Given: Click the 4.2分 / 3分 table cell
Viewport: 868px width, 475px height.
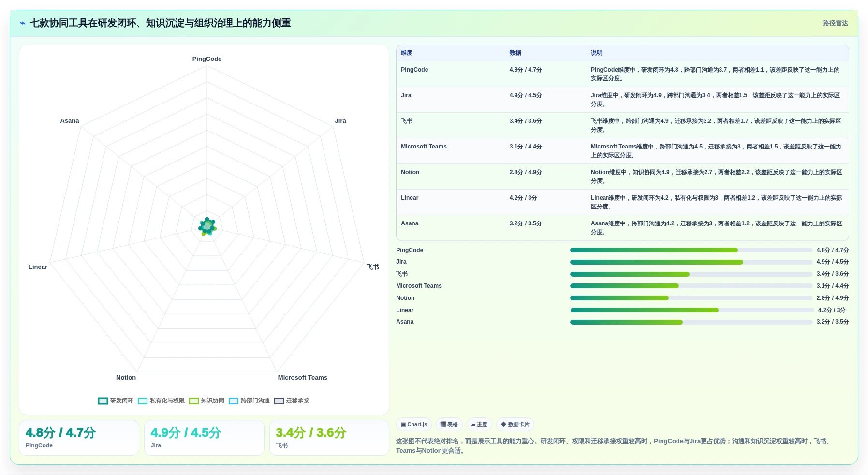Looking at the screenshot, I should click(523, 198).
